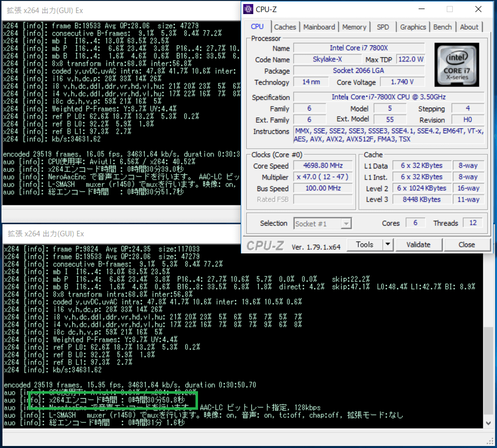The height and width of the screenshot is (448, 497).
Task: Switch to the Graphics tab
Action: tap(413, 27)
